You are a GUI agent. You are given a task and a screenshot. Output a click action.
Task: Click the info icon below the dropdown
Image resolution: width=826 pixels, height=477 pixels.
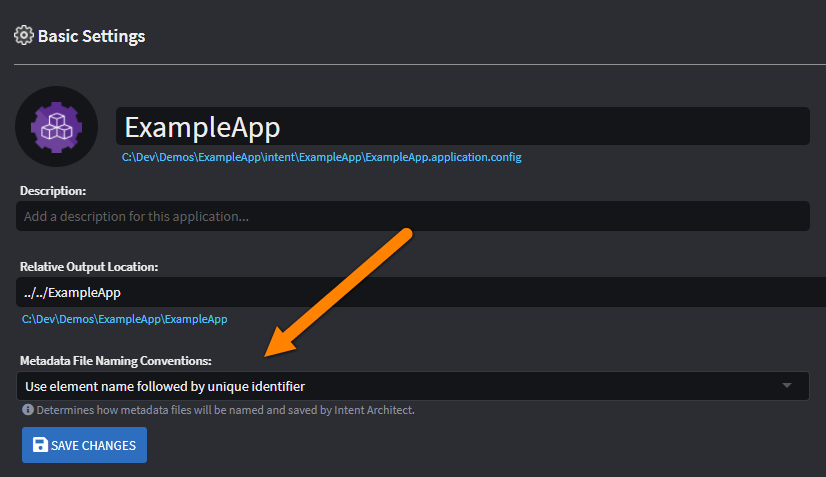(27, 410)
